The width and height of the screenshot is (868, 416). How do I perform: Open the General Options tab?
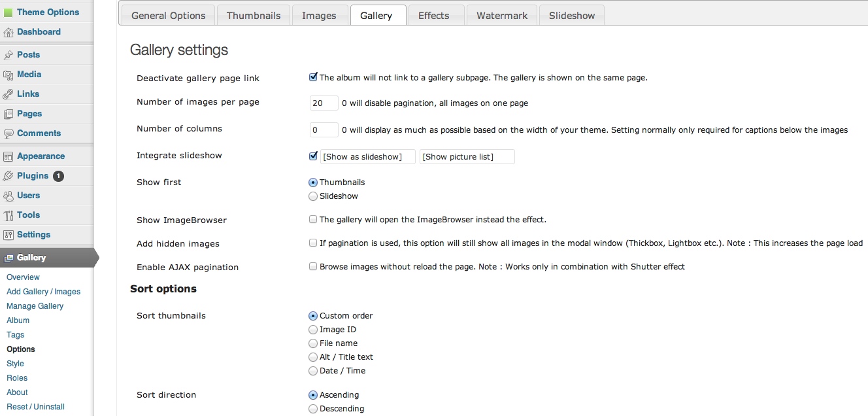[168, 15]
